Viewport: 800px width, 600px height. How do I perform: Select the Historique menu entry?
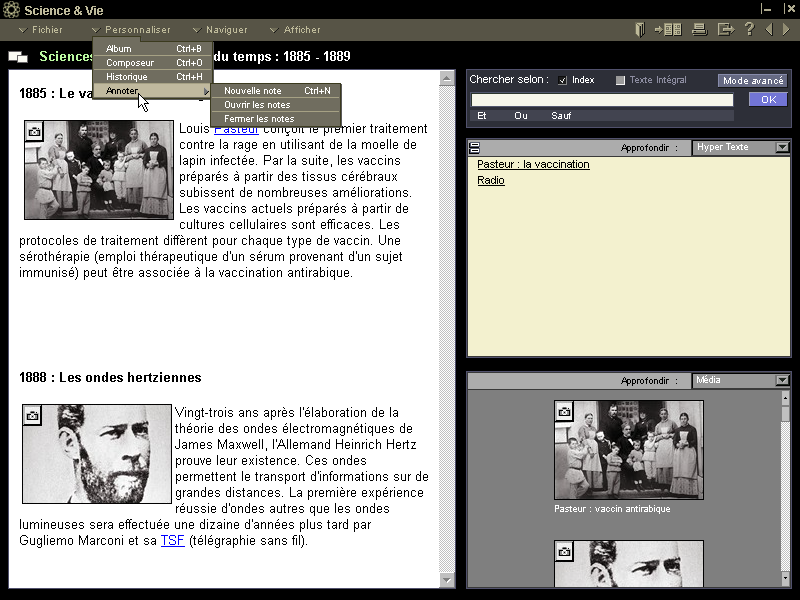click(x=153, y=77)
